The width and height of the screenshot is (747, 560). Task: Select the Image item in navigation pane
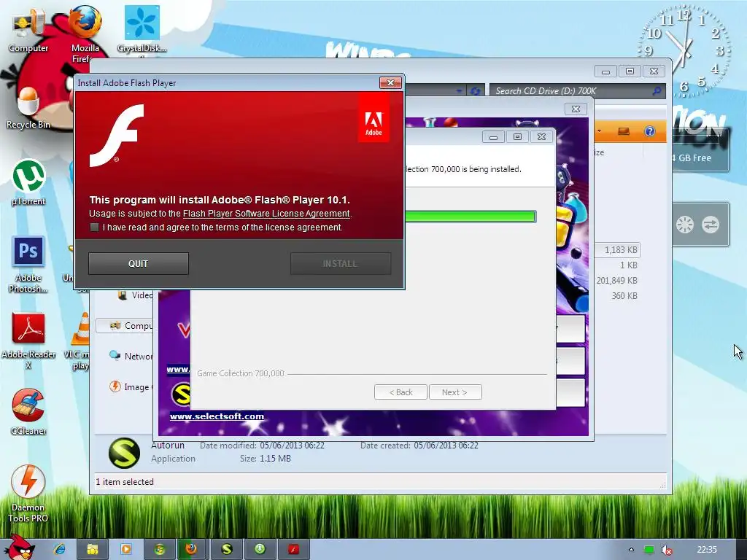pyautogui.click(x=130, y=386)
